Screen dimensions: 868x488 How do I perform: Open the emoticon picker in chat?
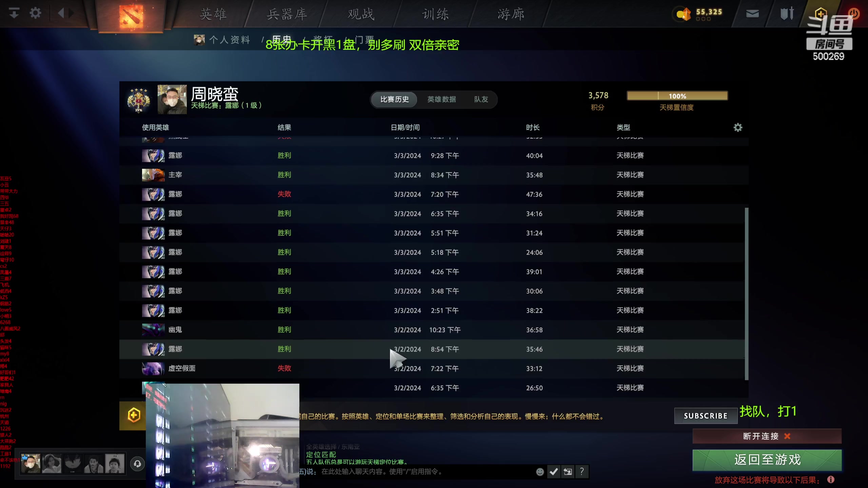coord(540,471)
